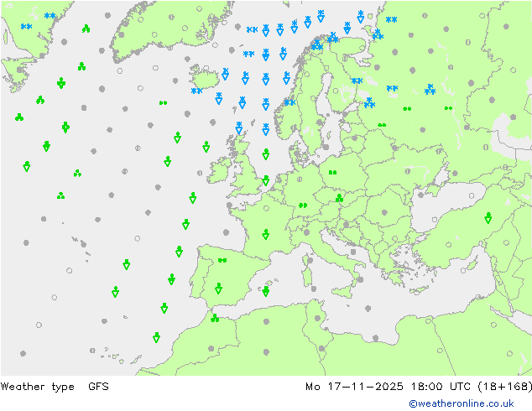Select the green drizzle symbol over Poland
Image resolution: width=532 pixels, height=411 pixels.
[333, 172]
